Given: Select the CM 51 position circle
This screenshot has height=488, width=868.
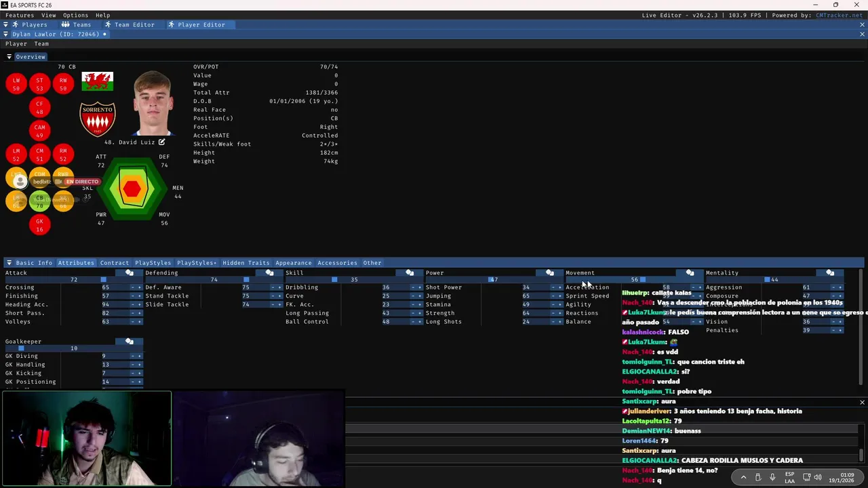Looking at the screenshot, I should [39, 155].
